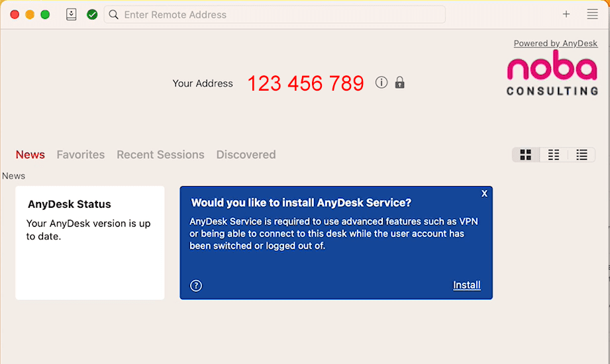This screenshot has width=610, height=364.
Task: Open the hamburger main menu
Action: point(592,15)
